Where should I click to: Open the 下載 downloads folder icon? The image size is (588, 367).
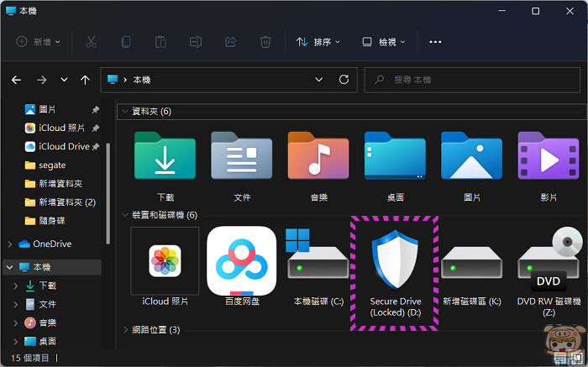click(165, 155)
